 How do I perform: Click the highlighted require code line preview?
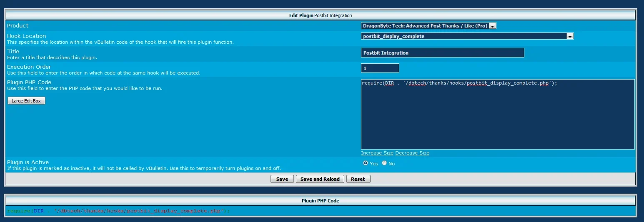coord(118,211)
